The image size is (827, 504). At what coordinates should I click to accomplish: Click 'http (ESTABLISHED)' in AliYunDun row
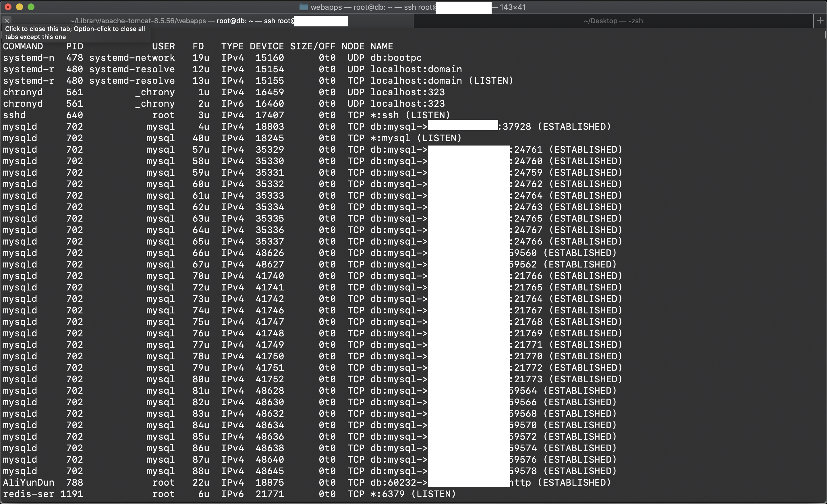(x=560, y=482)
